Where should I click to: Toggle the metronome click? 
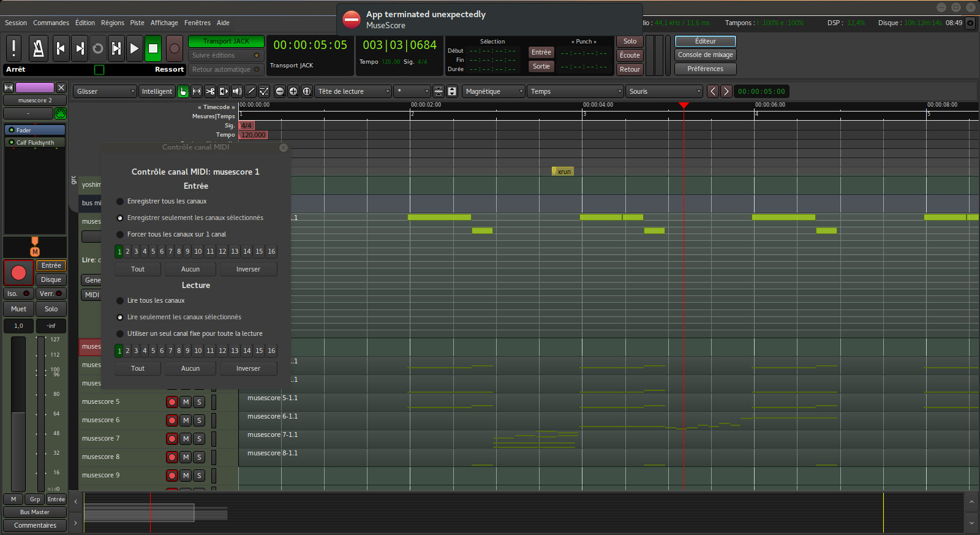(x=38, y=48)
